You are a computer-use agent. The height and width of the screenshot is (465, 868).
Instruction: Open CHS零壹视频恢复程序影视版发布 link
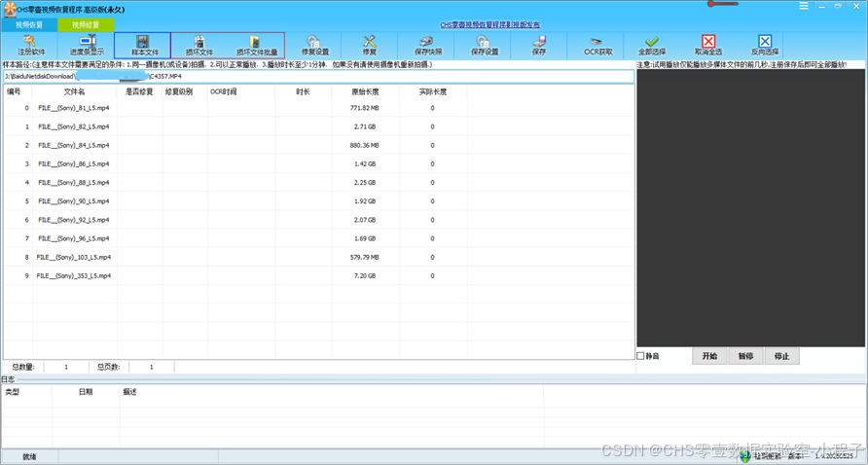[x=489, y=24]
